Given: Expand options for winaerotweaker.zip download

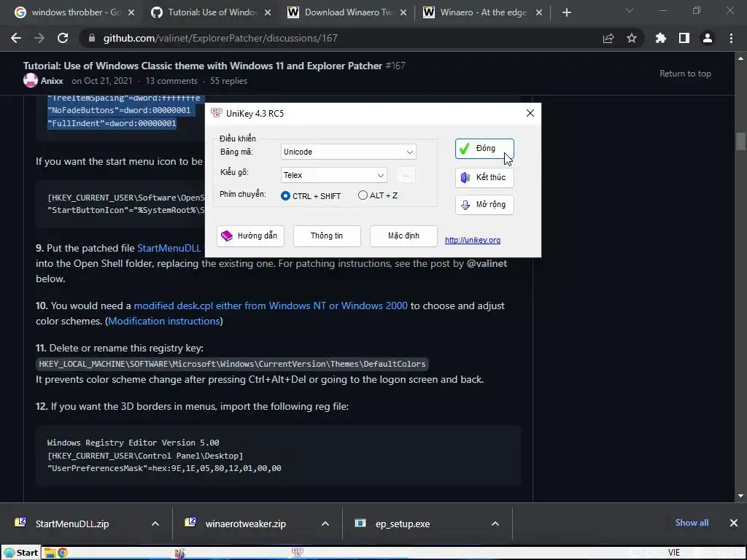Looking at the screenshot, I should tap(325, 524).
